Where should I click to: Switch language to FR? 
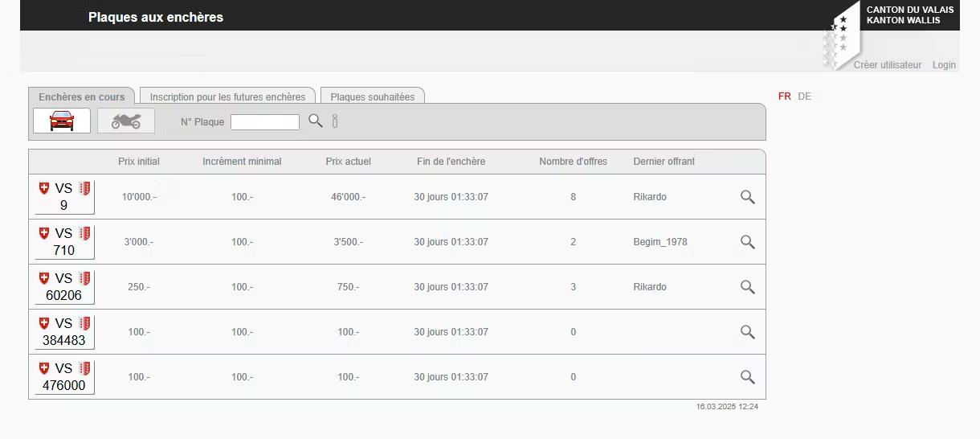pyautogui.click(x=784, y=96)
